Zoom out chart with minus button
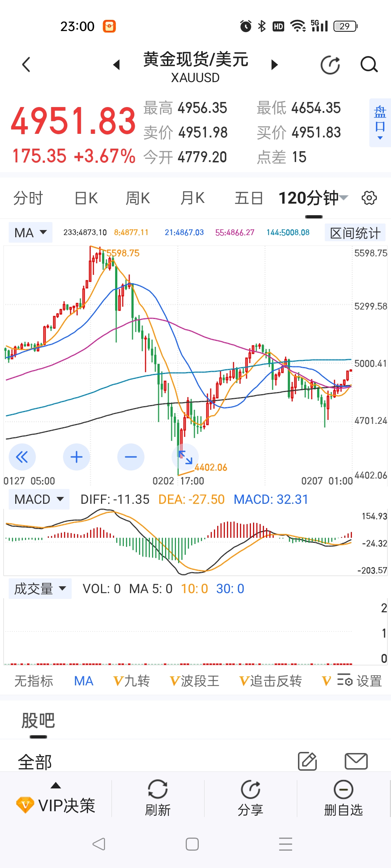Image resolution: width=391 pixels, height=868 pixels. point(131,457)
